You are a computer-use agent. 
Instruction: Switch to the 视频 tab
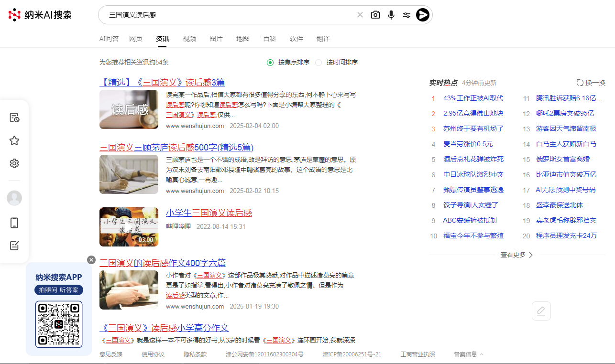189,39
